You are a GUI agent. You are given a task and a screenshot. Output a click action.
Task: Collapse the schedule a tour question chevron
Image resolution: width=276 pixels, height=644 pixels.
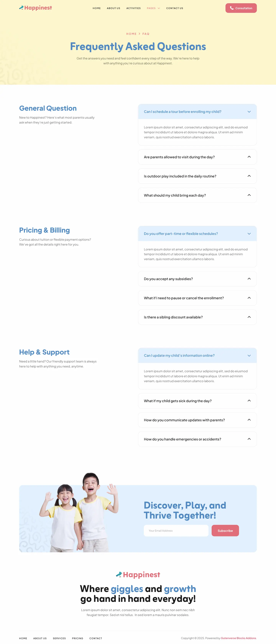pos(249,112)
